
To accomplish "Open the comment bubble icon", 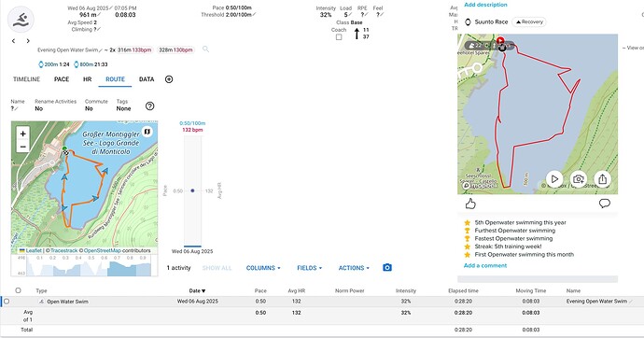I will coord(604,204).
